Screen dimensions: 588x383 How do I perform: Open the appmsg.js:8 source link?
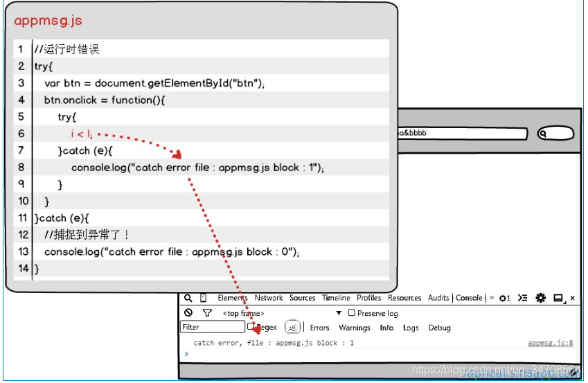click(550, 343)
